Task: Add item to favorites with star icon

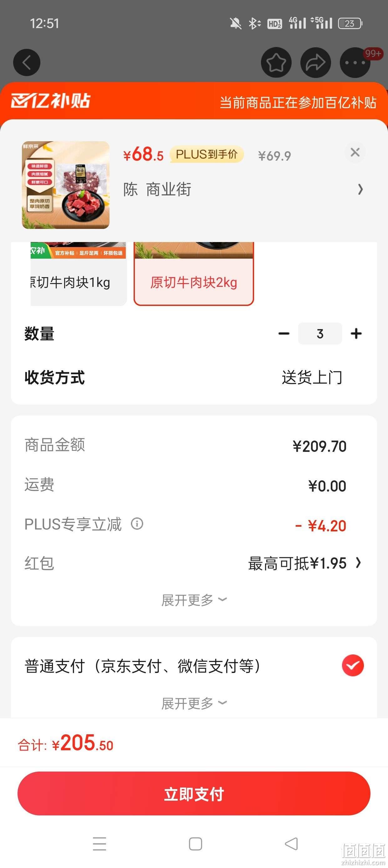Action: 276,62
